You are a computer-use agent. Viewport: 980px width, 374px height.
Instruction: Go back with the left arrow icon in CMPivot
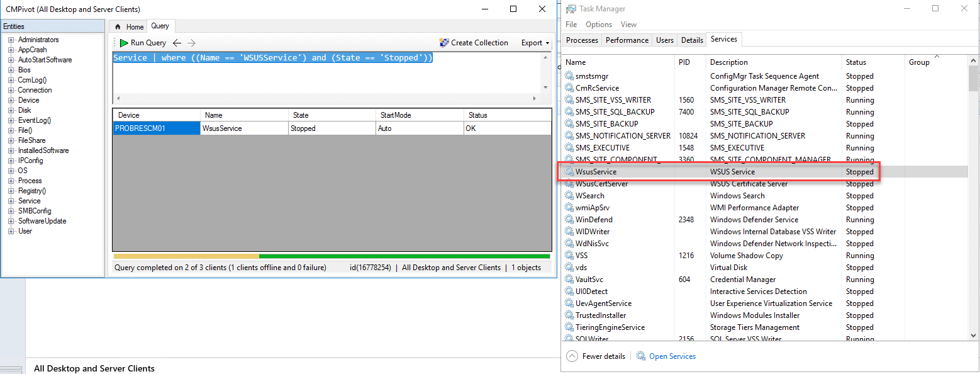pos(177,43)
